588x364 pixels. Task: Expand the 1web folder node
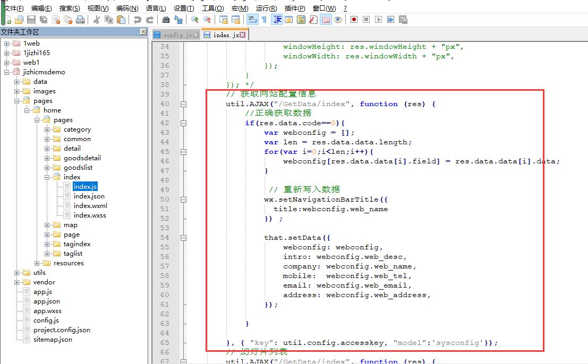[7, 44]
